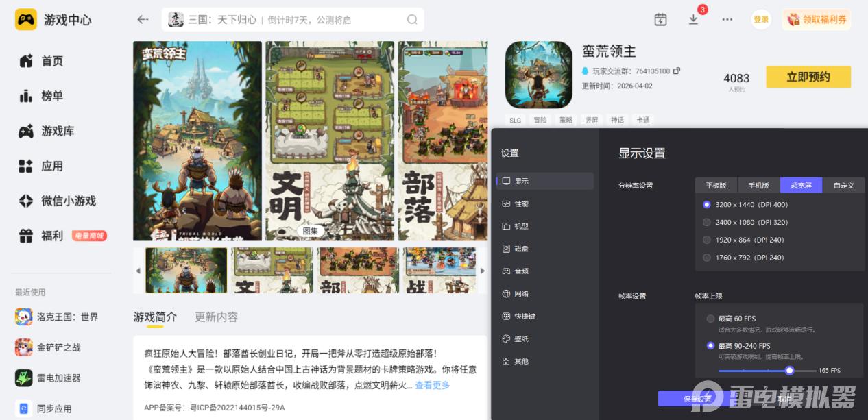Go back with the arrow icon
Viewport: 868px width, 420px height.
[143, 19]
